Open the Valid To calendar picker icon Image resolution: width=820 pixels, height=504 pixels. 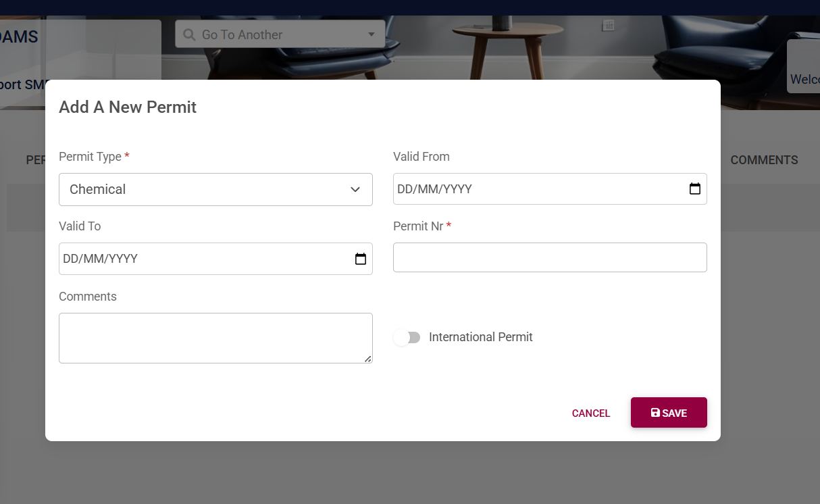point(361,259)
